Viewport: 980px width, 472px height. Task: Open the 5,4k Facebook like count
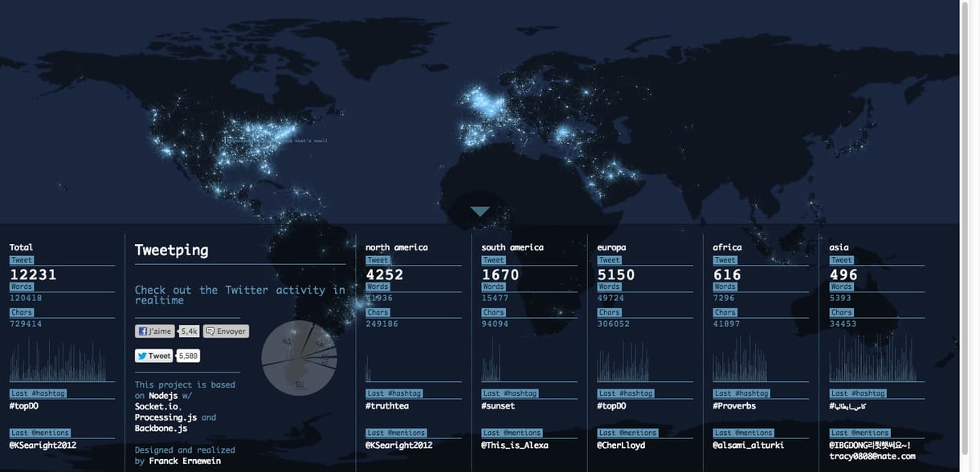190,332
